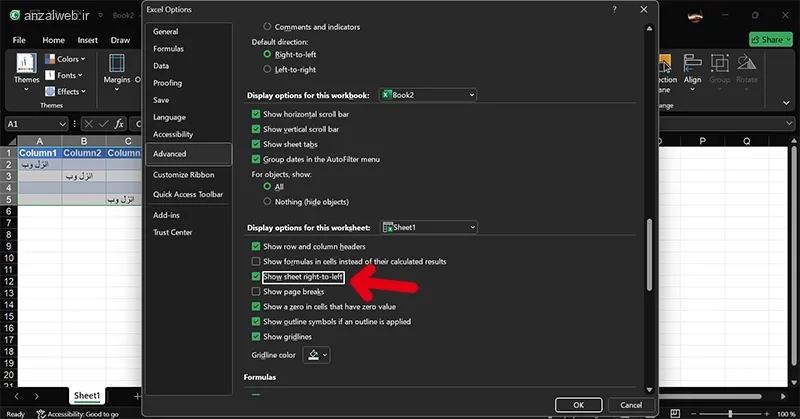Open the Trust Center category

tap(172, 232)
